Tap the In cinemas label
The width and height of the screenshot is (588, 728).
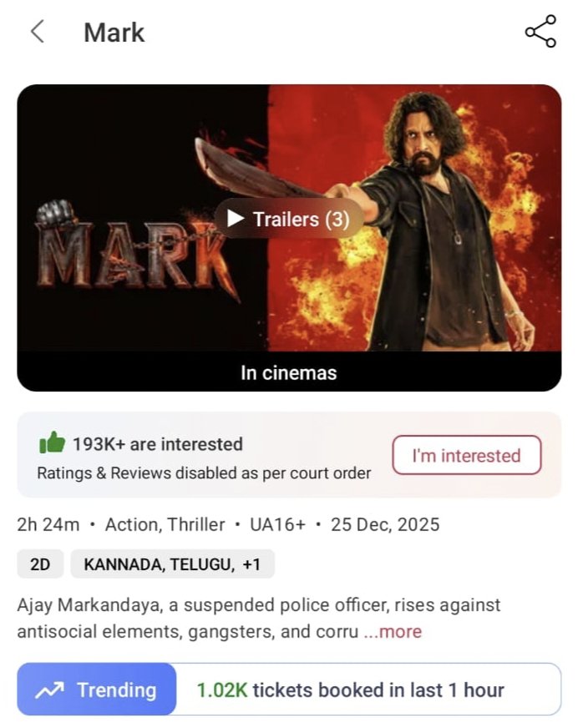click(288, 373)
